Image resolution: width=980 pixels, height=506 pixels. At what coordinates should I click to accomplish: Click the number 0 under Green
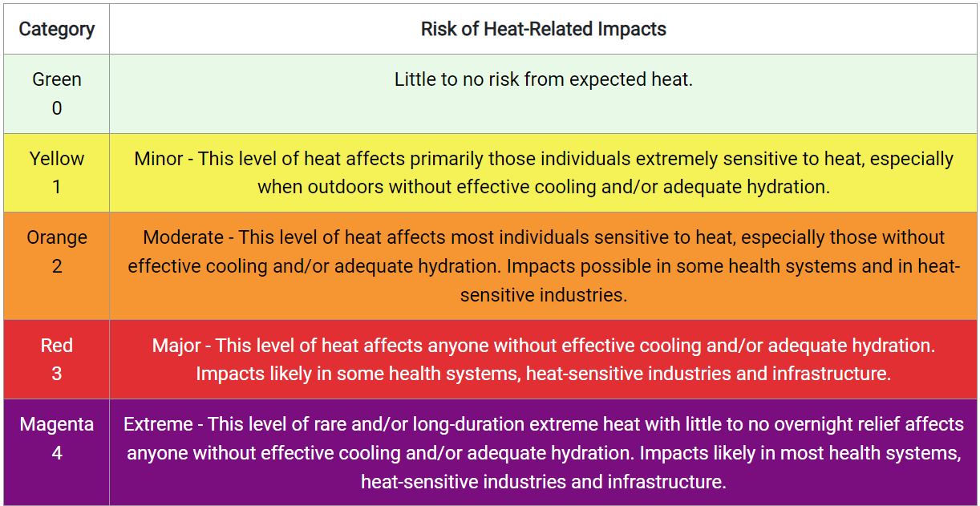point(56,108)
